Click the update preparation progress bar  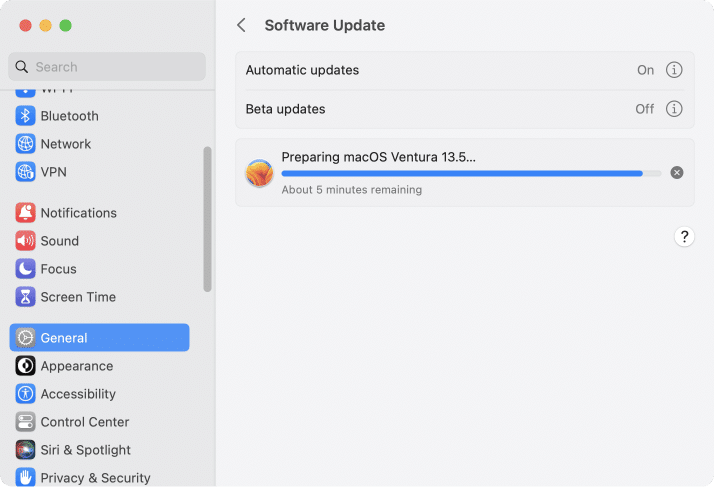[x=470, y=173]
